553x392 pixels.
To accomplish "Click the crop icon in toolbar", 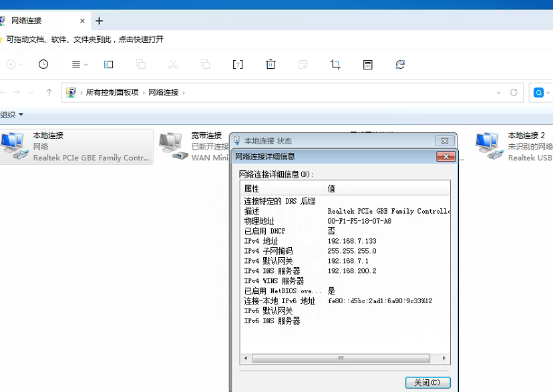I will point(335,65).
